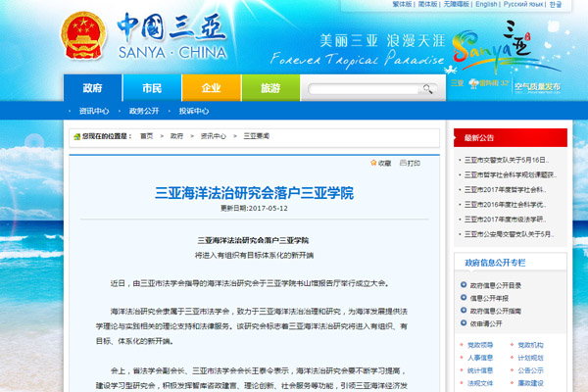Screen dimensions: 588x392
Task: Switch to the 旅游 navigation tab
Action: [x=270, y=87]
